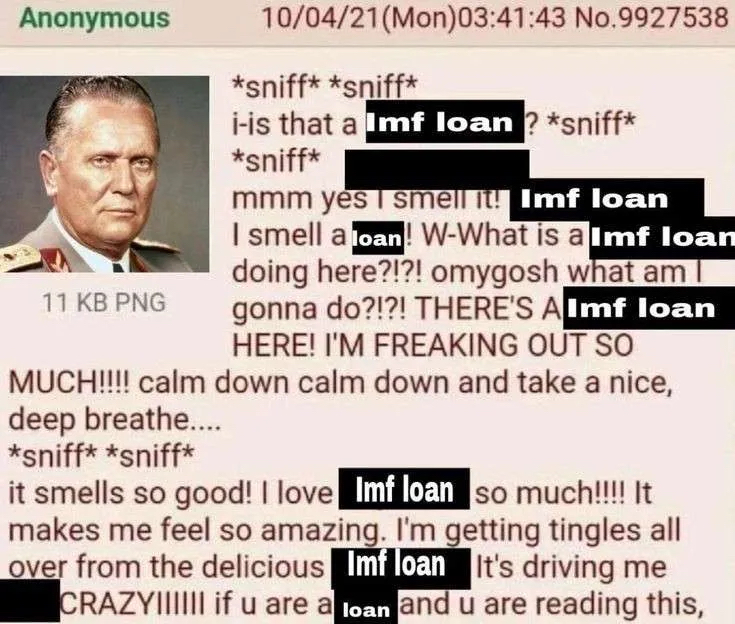The image size is (735, 624).
Task: Click the 'deep breathe....' text
Action: [114, 420]
